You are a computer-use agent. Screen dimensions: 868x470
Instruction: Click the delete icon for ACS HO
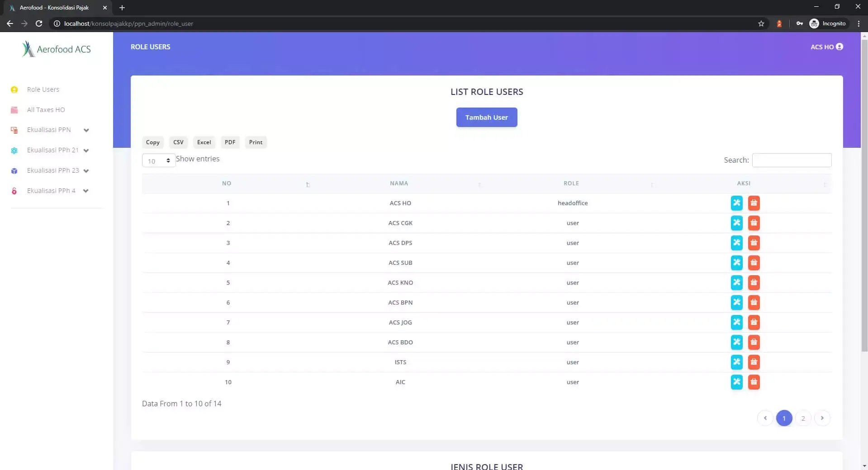(754, 203)
